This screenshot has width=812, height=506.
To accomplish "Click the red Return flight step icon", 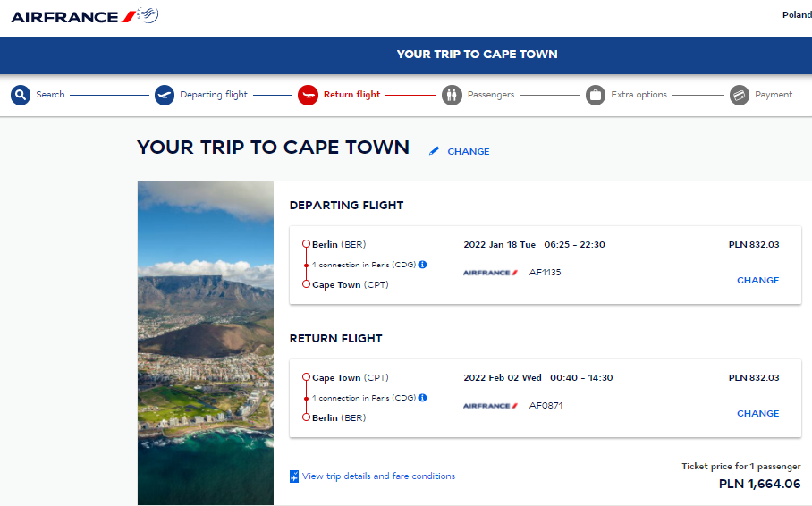I will pos(309,96).
